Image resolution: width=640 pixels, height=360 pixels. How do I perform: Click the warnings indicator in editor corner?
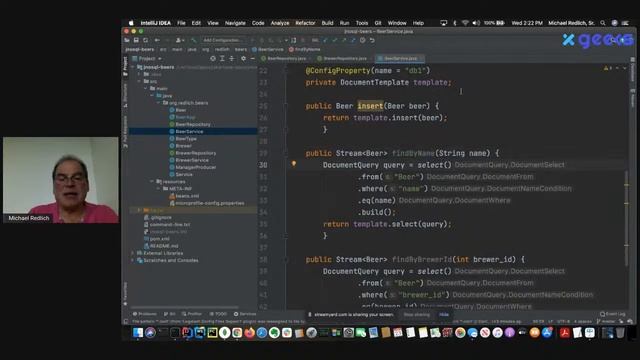tap(608, 68)
